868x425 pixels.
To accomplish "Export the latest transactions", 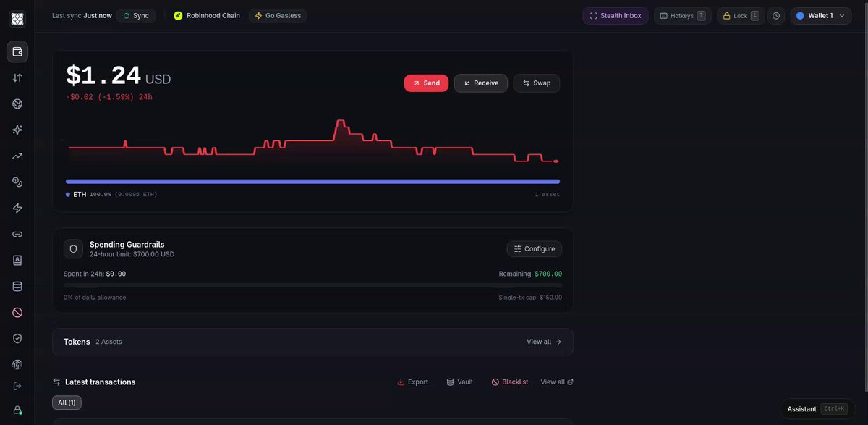I will pos(413,382).
